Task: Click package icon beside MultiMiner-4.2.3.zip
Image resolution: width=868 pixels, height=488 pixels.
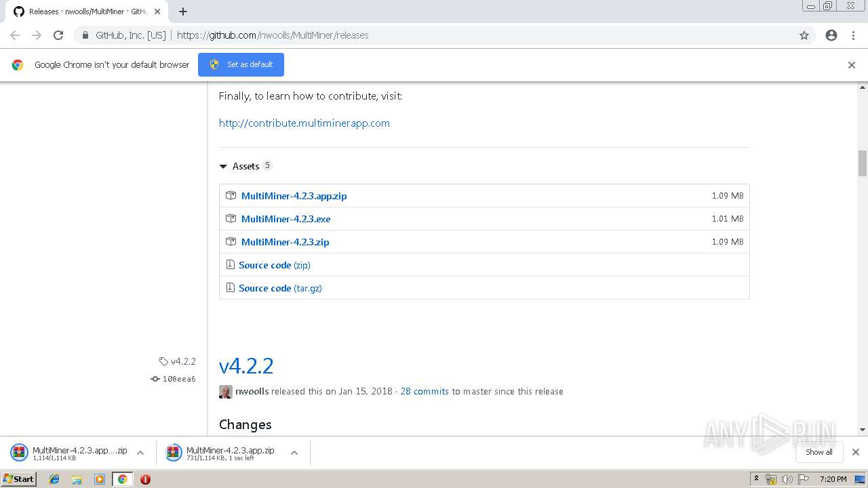Action: [231, 241]
